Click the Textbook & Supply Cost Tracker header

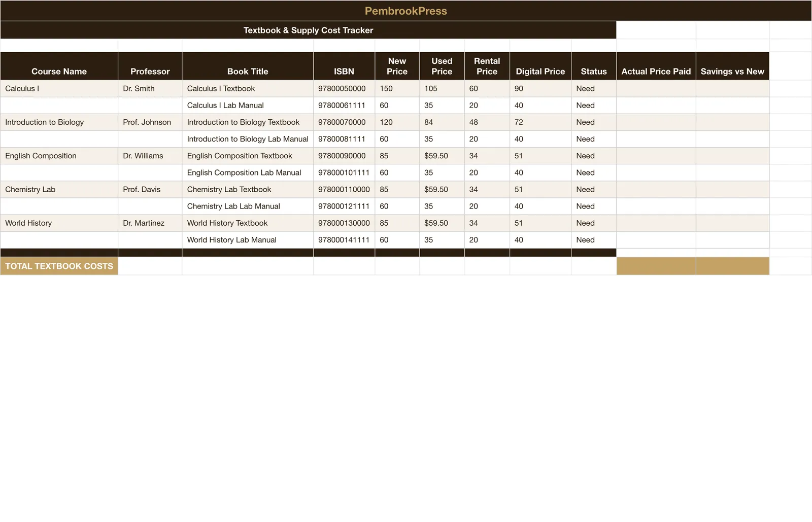click(308, 30)
